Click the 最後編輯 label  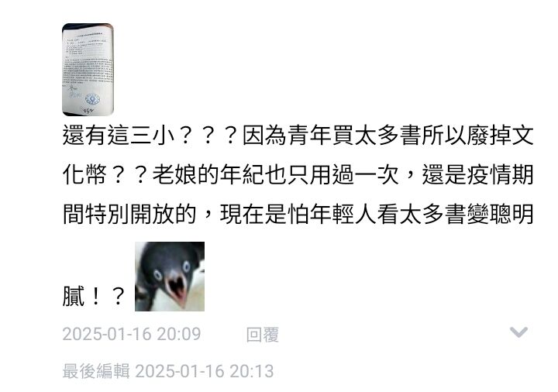tap(96, 371)
